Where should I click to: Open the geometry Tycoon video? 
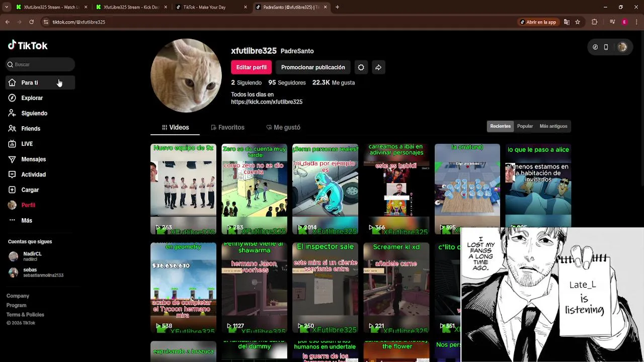pos(183,288)
